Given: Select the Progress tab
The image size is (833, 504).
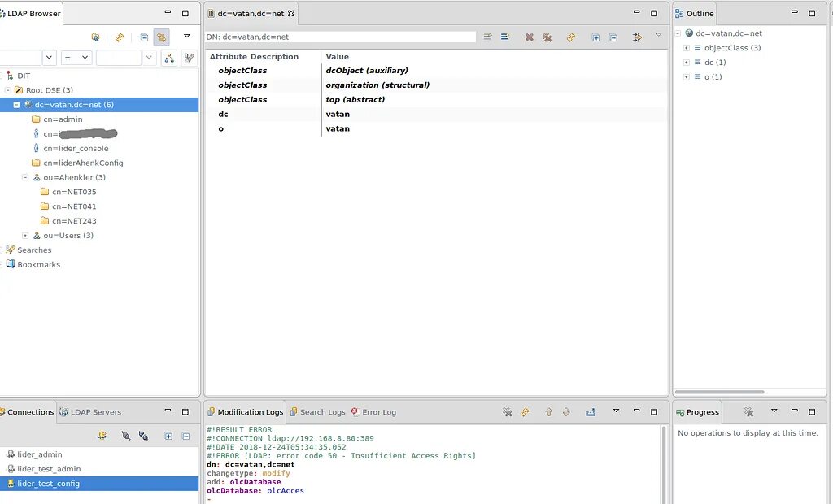Looking at the screenshot, I should [697, 412].
